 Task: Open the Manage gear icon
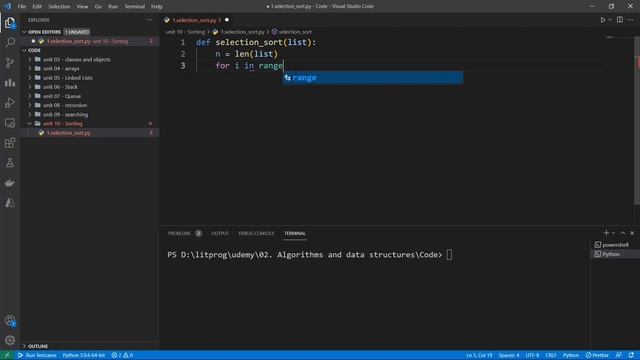click(10, 340)
